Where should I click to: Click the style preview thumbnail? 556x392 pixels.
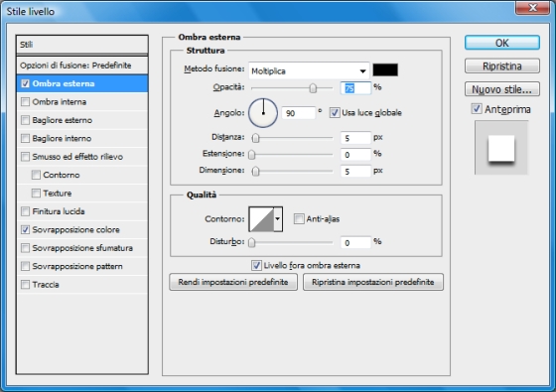point(501,148)
